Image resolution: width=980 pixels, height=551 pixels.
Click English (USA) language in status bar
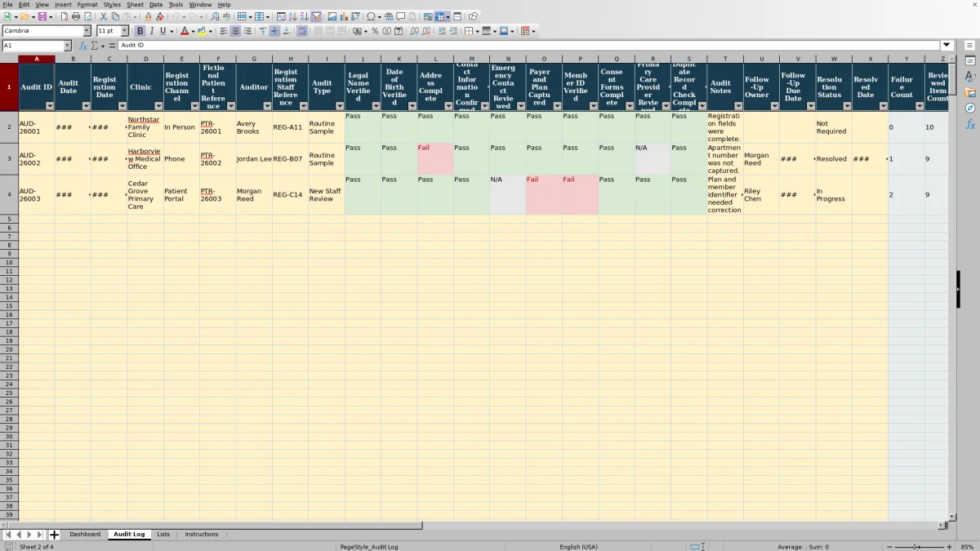pos(578,547)
